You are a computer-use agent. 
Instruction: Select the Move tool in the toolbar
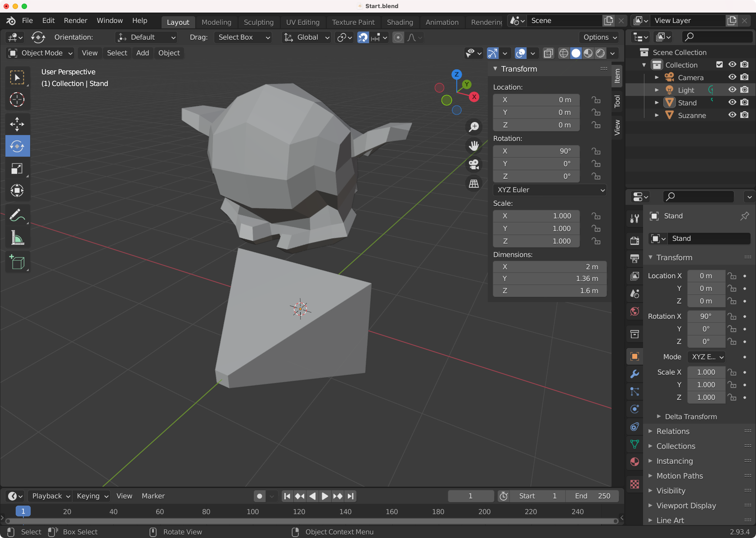17,124
